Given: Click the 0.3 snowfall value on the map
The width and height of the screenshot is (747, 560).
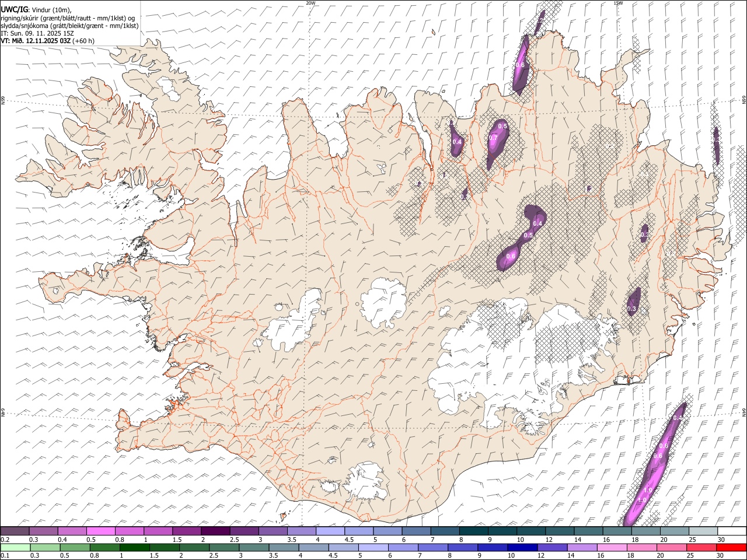Looking at the screenshot, I should [x=631, y=309].
